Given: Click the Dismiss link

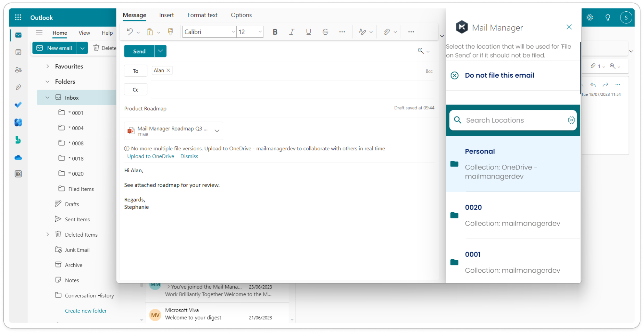Looking at the screenshot, I should tap(189, 156).
